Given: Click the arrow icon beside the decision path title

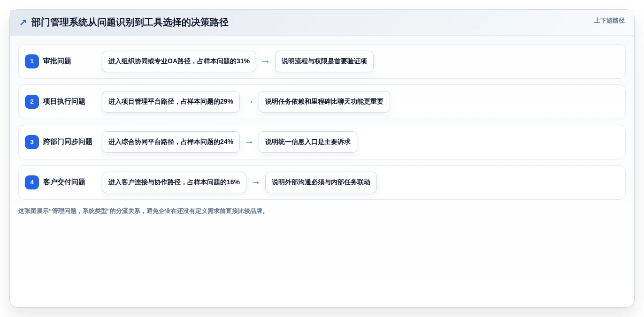Looking at the screenshot, I should coord(23,22).
